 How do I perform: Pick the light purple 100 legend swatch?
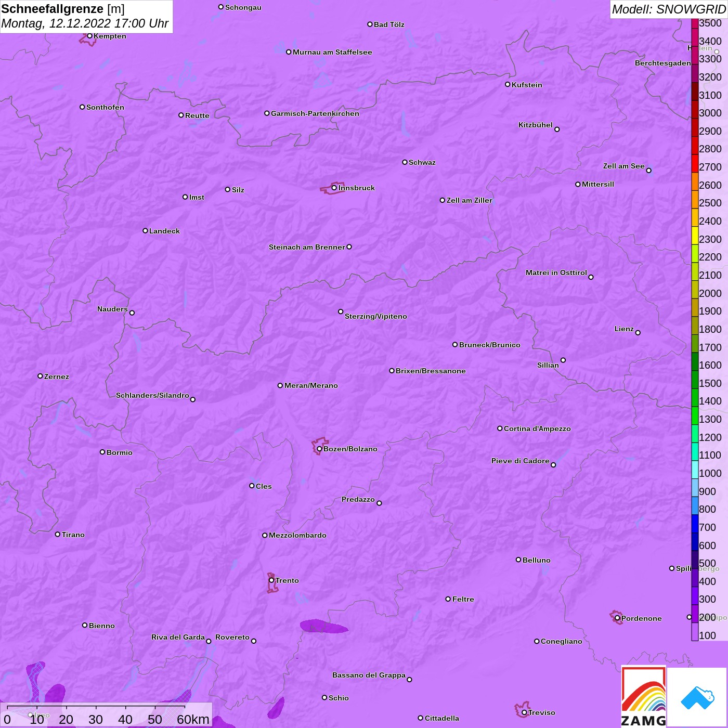click(695, 632)
